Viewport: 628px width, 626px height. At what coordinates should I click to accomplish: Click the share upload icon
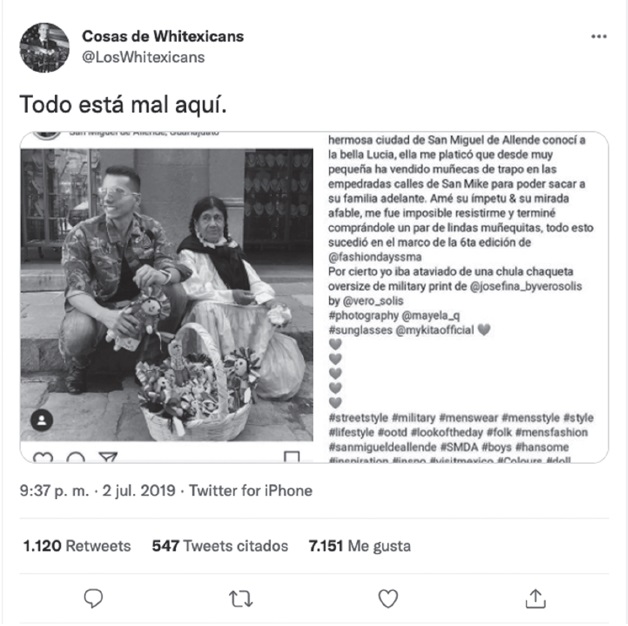pos(535,598)
